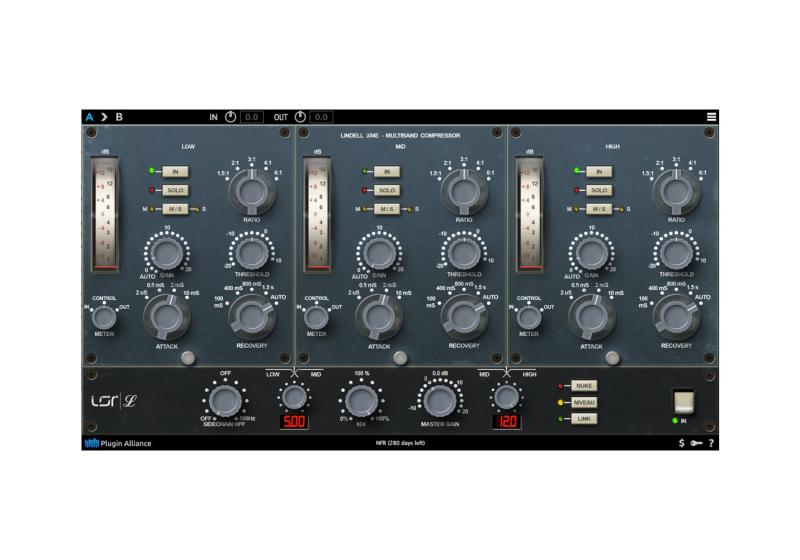Viewport: 800px width, 560px height.
Task: Copy A to B with arrow
Action: [104, 117]
